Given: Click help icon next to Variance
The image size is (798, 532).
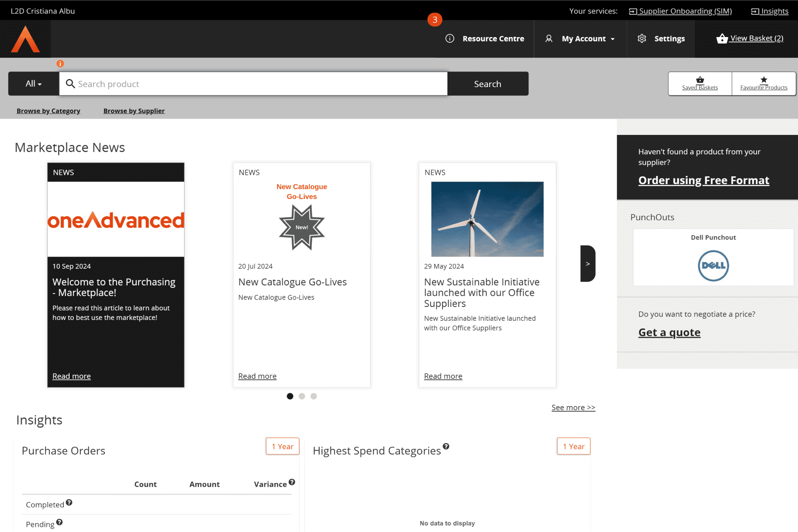Looking at the screenshot, I should [292, 482].
